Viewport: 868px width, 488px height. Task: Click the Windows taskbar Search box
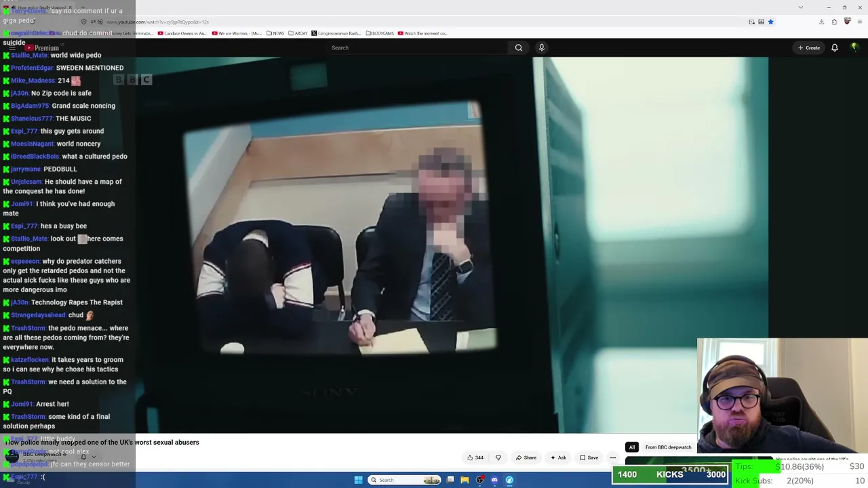[x=405, y=480]
